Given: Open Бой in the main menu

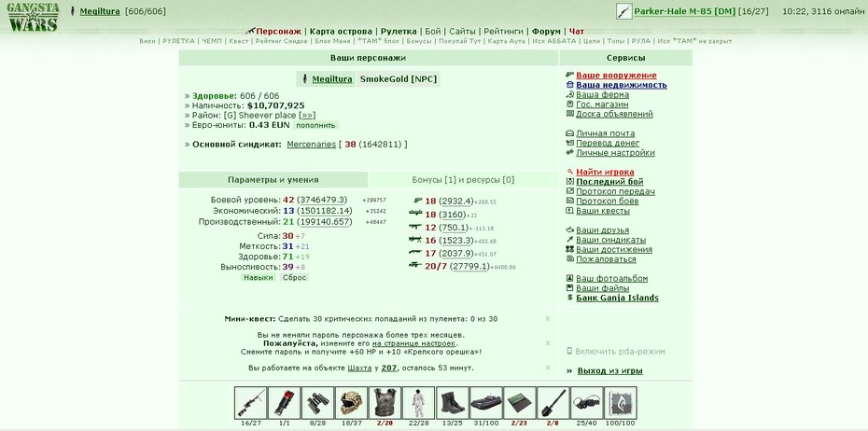Looking at the screenshot, I should [x=433, y=32].
